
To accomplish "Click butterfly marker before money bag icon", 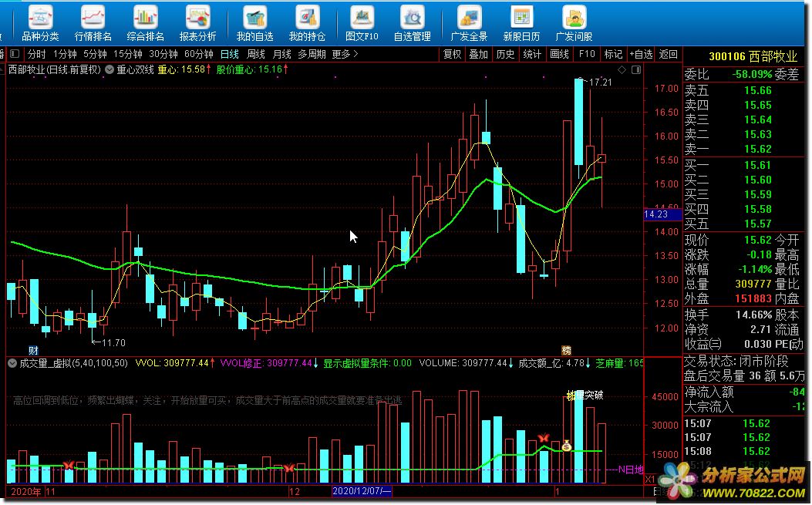I will pos(543,438).
